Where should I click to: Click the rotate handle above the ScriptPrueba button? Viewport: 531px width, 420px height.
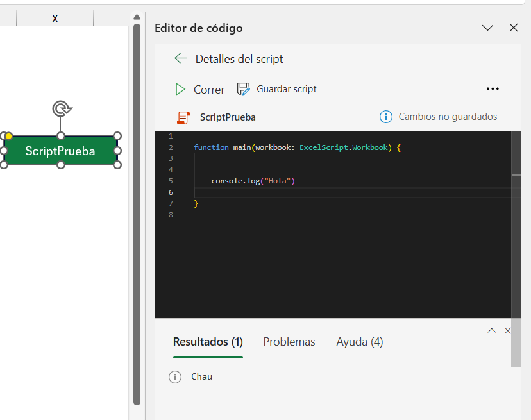62,109
